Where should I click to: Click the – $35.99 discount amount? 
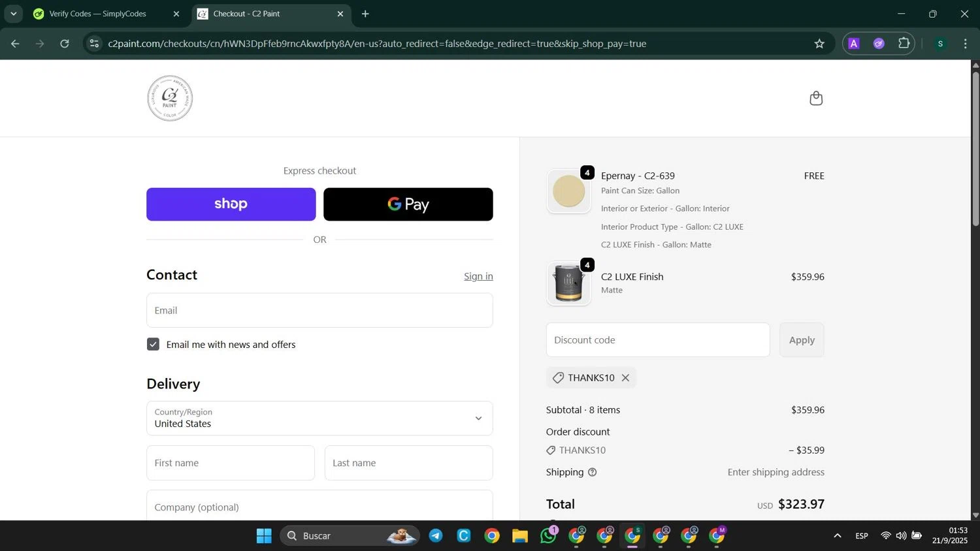tap(806, 450)
